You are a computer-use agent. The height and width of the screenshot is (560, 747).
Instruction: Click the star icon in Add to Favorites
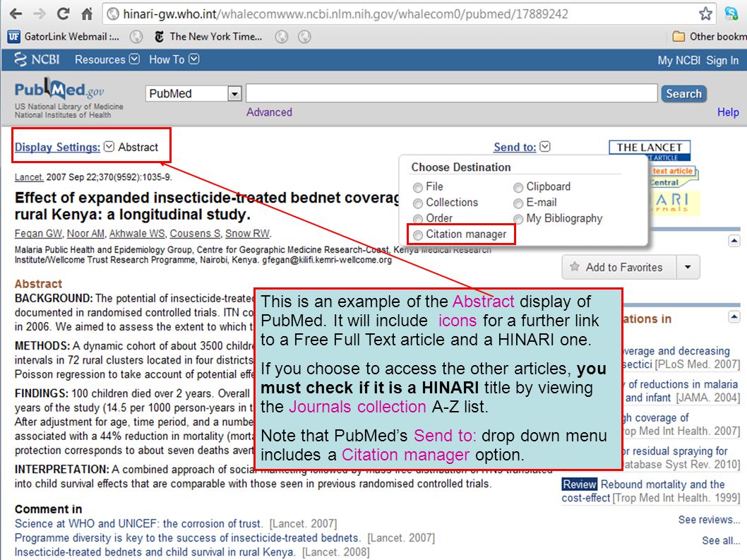(575, 266)
